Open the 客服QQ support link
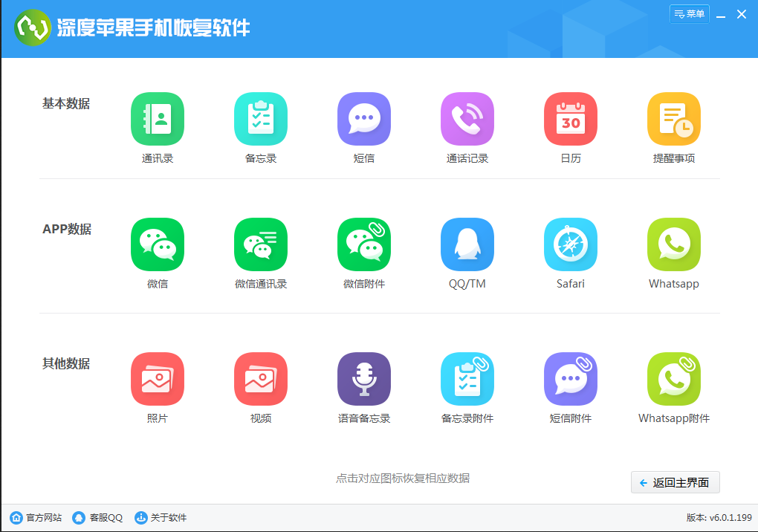Screen dimensions: 758x532 click(x=97, y=517)
